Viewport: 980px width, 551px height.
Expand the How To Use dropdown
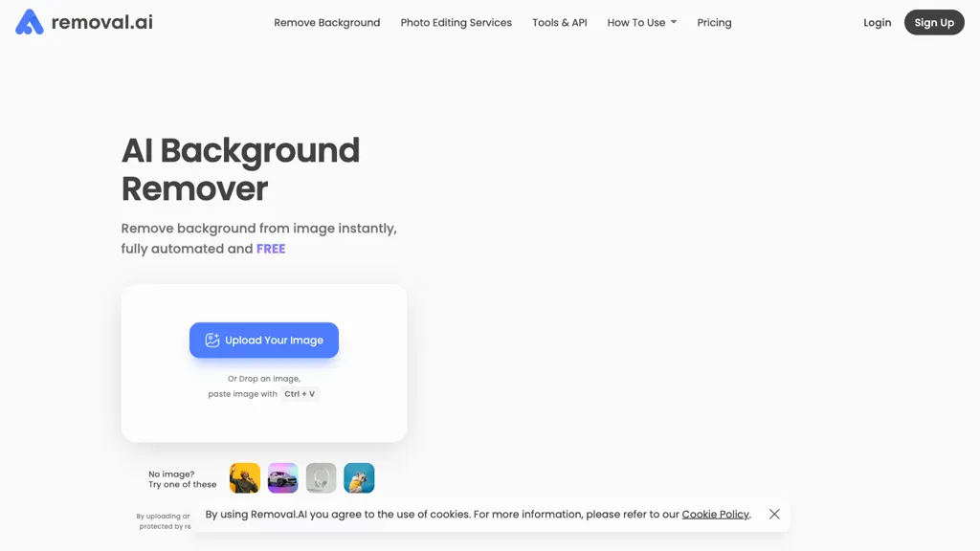(x=642, y=23)
